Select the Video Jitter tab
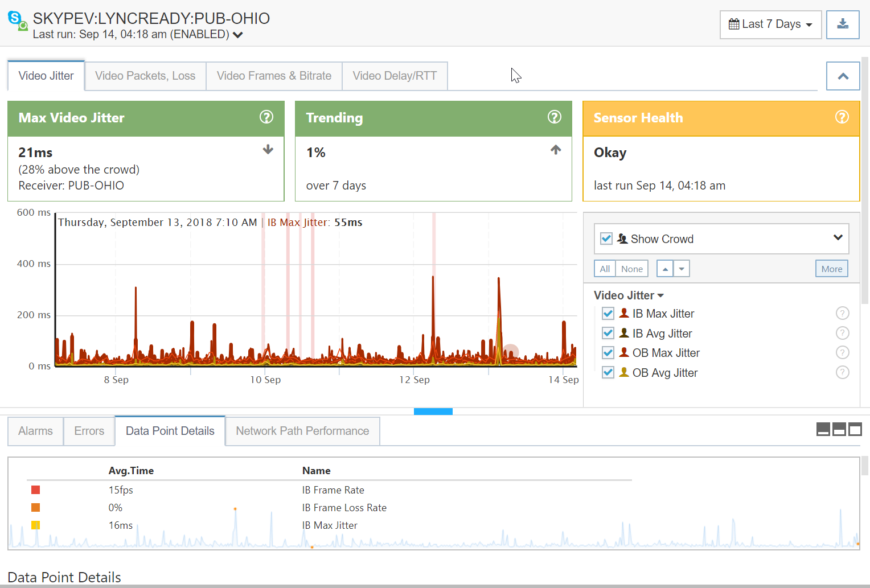The image size is (870, 588). pos(46,76)
